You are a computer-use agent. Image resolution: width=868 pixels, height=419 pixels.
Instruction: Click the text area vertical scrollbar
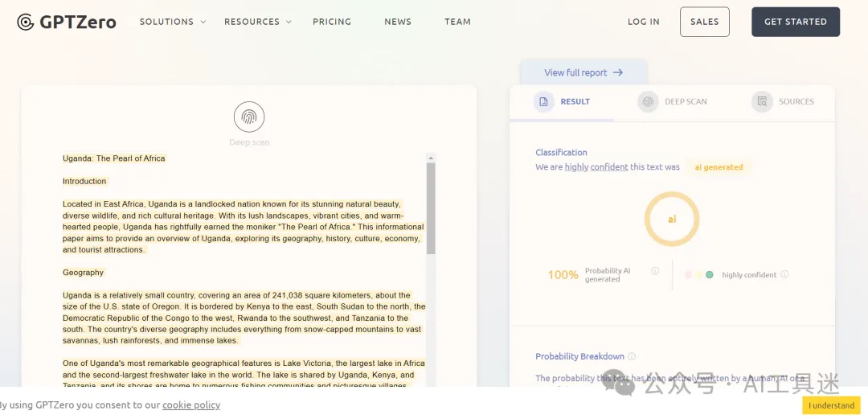pos(431,207)
